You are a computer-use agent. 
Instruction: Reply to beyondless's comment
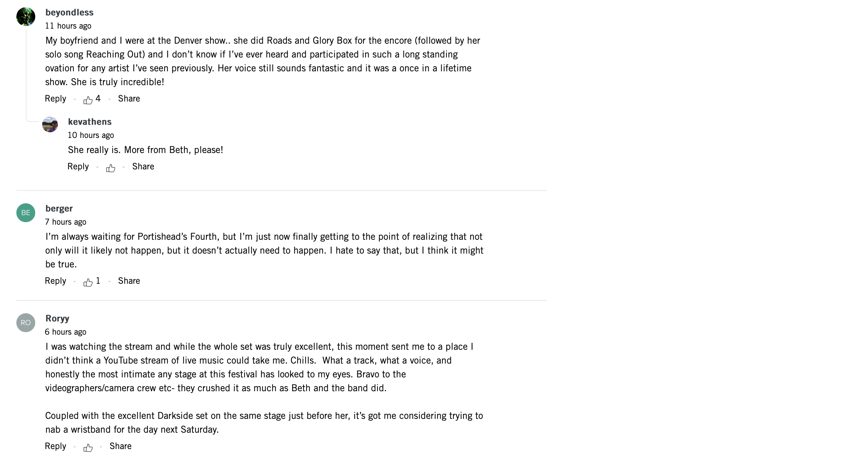click(56, 99)
